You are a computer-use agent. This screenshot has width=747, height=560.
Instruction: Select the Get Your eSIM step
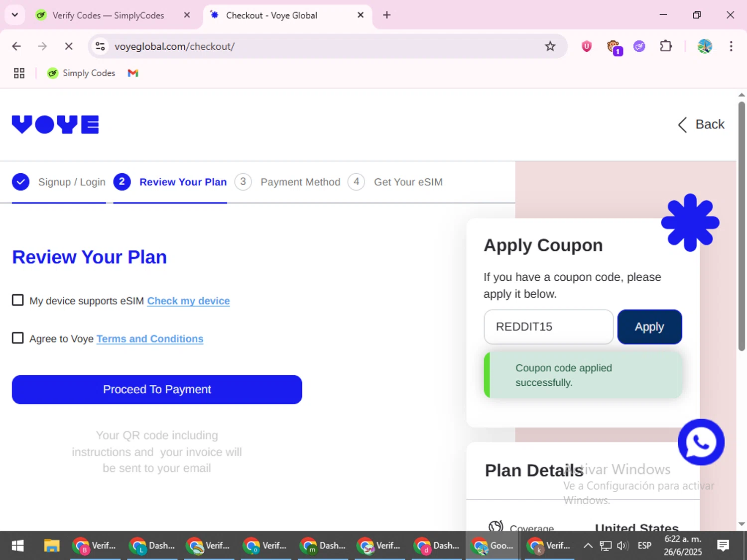coord(395,182)
